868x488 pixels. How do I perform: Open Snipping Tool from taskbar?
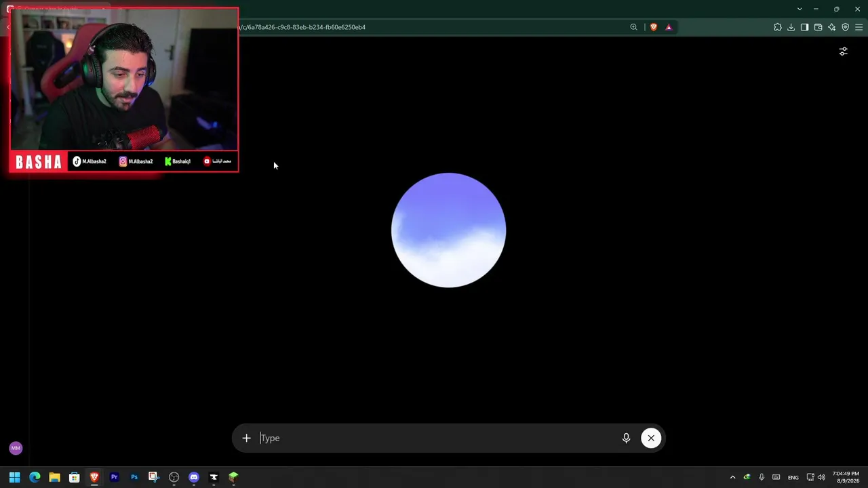pyautogui.click(x=154, y=477)
